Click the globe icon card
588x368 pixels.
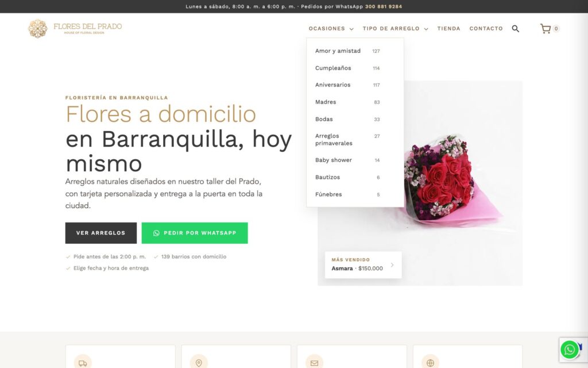click(x=467, y=356)
